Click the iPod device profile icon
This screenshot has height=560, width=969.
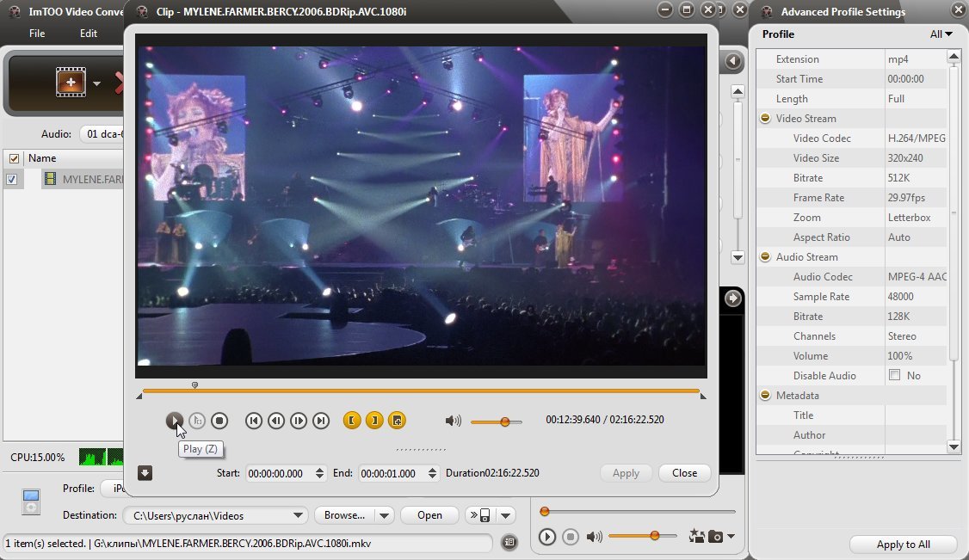[x=31, y=502]
